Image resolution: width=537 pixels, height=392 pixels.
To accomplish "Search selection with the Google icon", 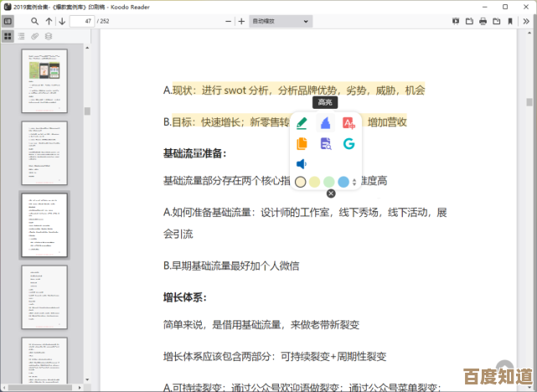I will [349, 143].
